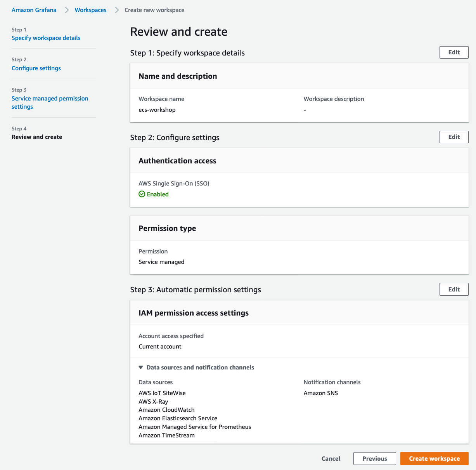Go back with the Previous button

pos(374,459)
